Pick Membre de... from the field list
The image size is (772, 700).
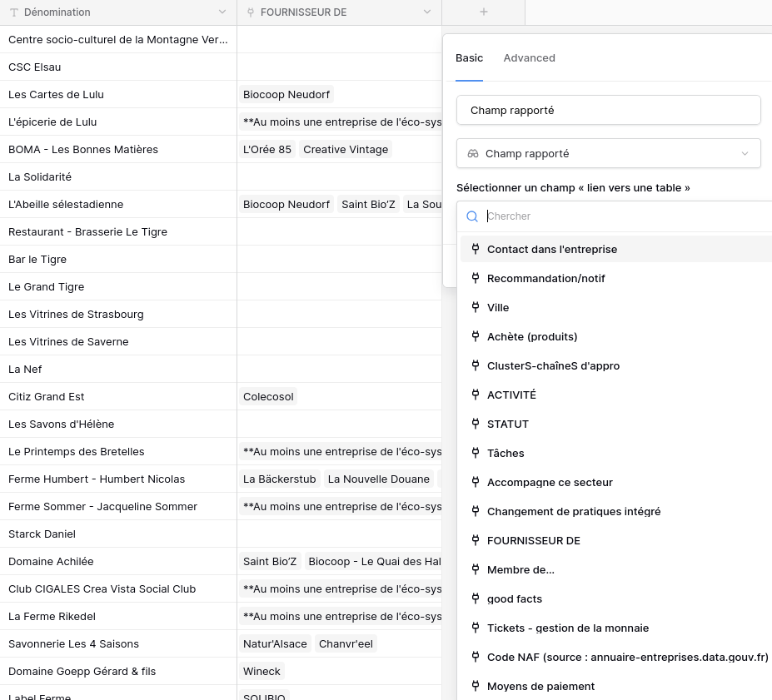(x=520, y=569)
